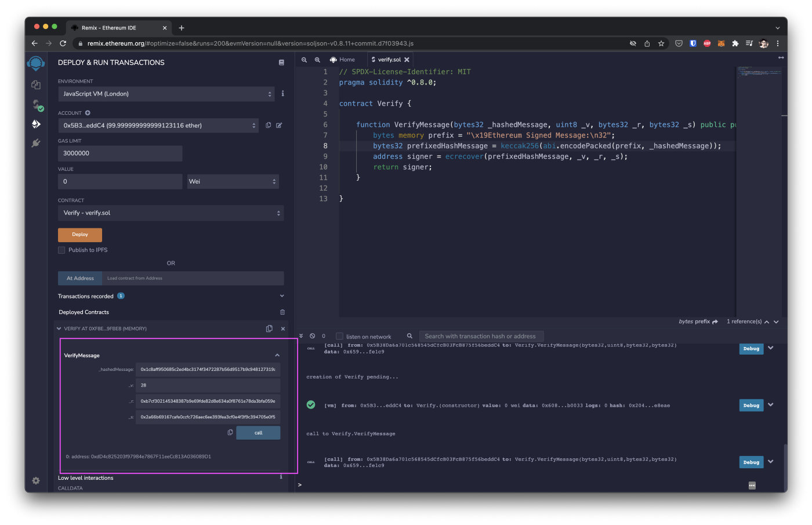This screenshot has width=812, height=525.
Task: Add a new account with plus icon
Action: (88, 113)
